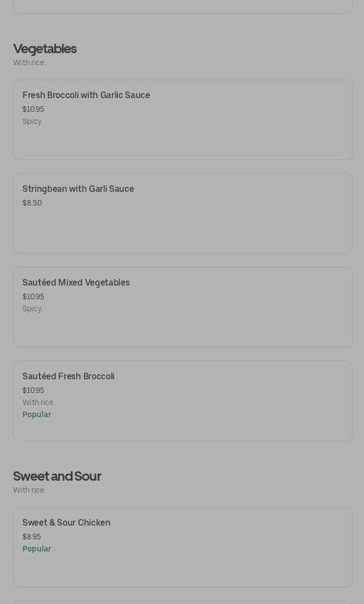Click "With rice" description in Sautéed Fresh Broccoli card
Image resolution: width=364 pixels, height=604 pixels.
[x=38, y=403]
